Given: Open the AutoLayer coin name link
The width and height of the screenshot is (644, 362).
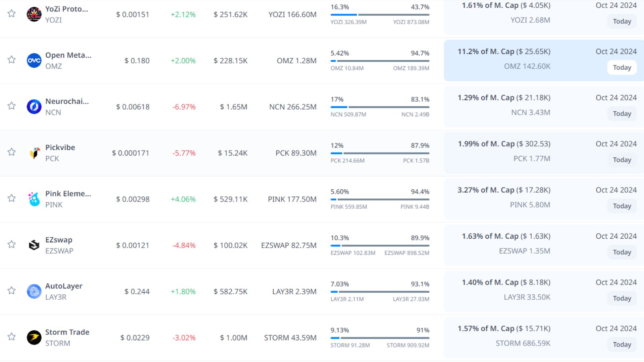Looking at the screenshot, I should point(64,286).
